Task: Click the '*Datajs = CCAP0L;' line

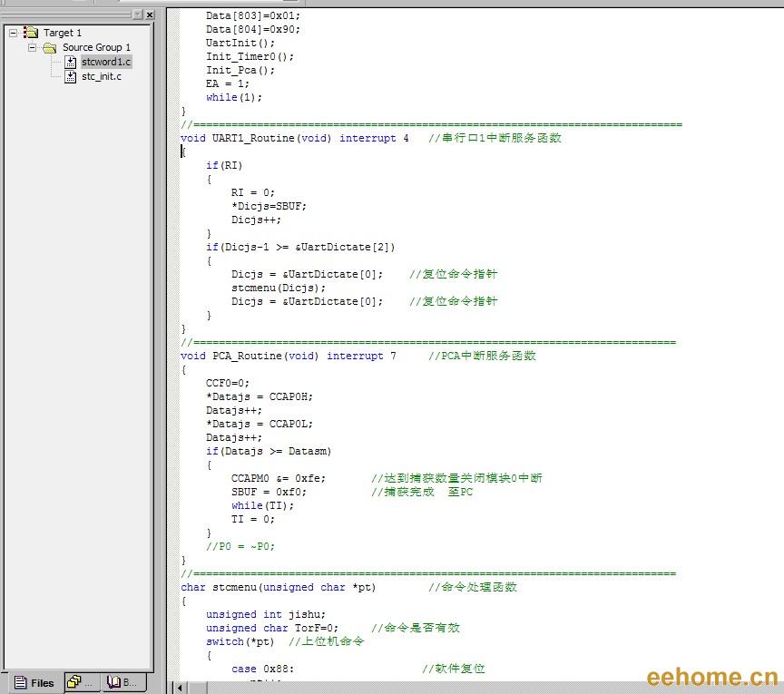Action: (x=259, y=424)
